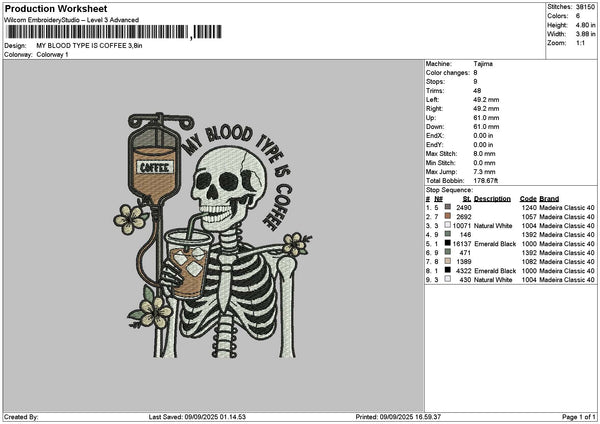Screen dimensions: 600x424
Task: Click the Machine value 'Tajima'
Action: [483, 64]
